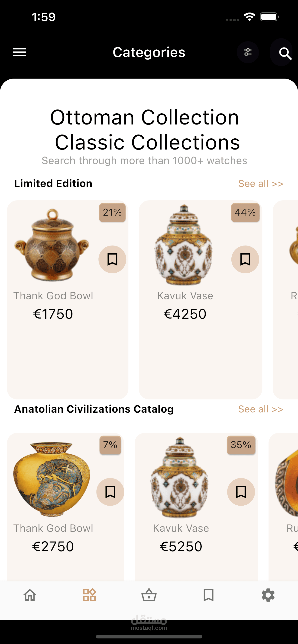
Task: See all Anatolian Civilizations Catalog items
Action: click(260, 409)
